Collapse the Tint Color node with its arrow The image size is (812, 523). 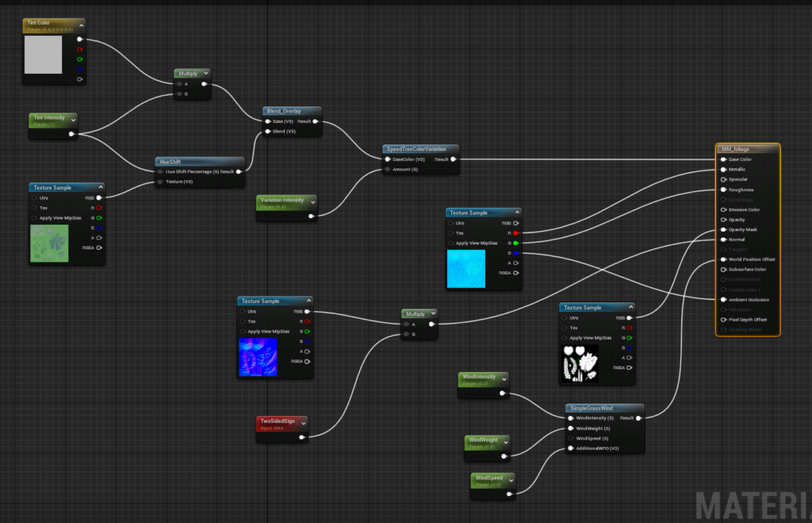[82, 25]
